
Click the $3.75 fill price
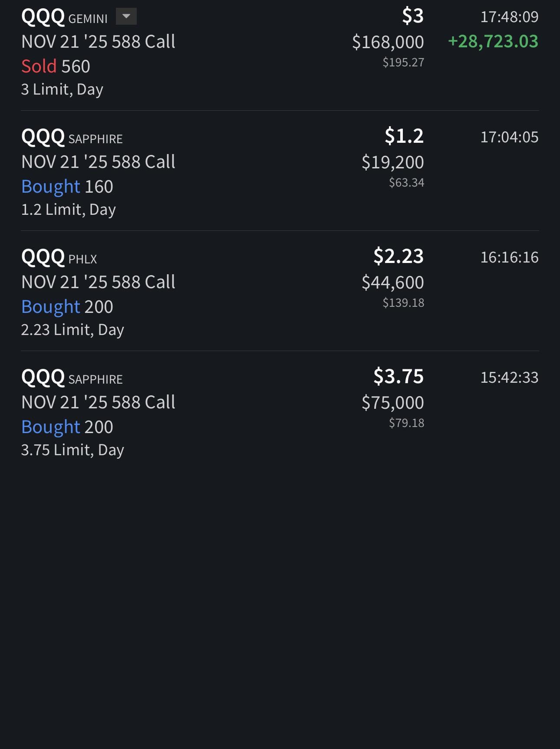point(398,376)
